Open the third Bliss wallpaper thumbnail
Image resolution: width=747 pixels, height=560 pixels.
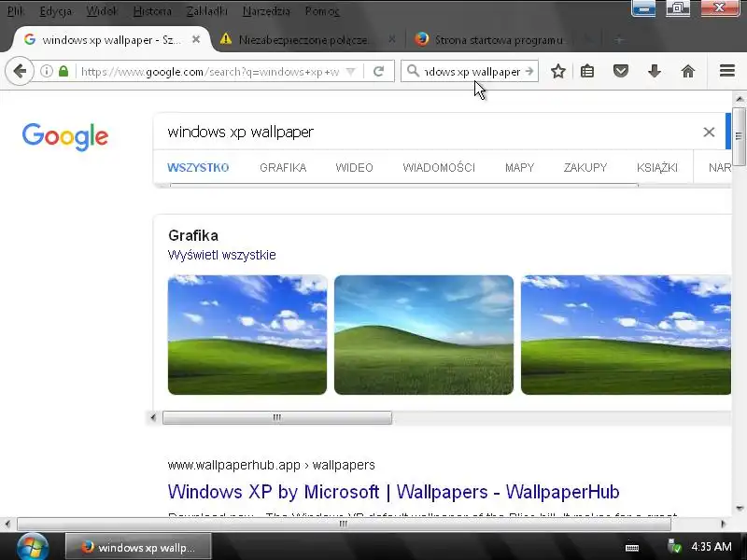click(626, 335)
